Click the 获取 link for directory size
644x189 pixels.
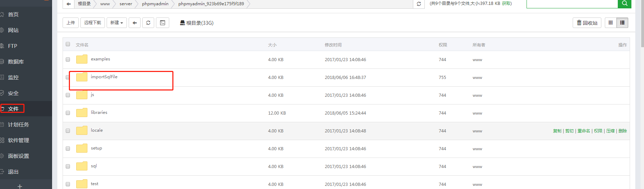coord(506,3)
